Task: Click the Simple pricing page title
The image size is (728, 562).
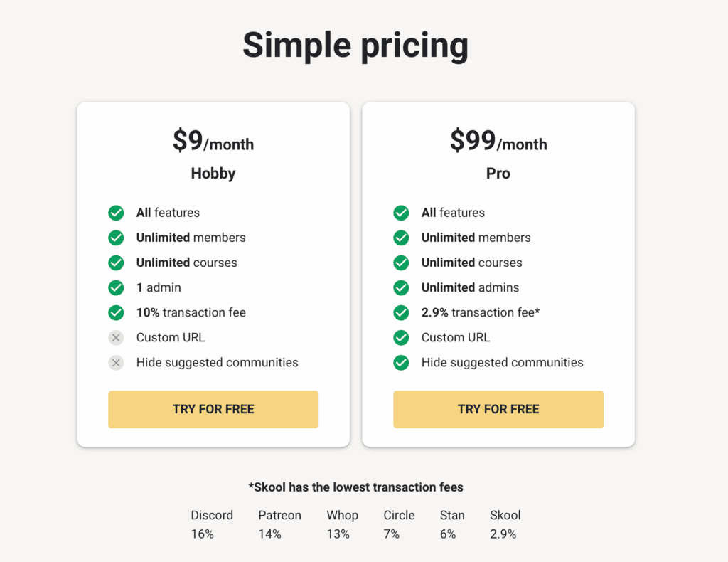Action: pyautogui.click(x=355, y=46)
